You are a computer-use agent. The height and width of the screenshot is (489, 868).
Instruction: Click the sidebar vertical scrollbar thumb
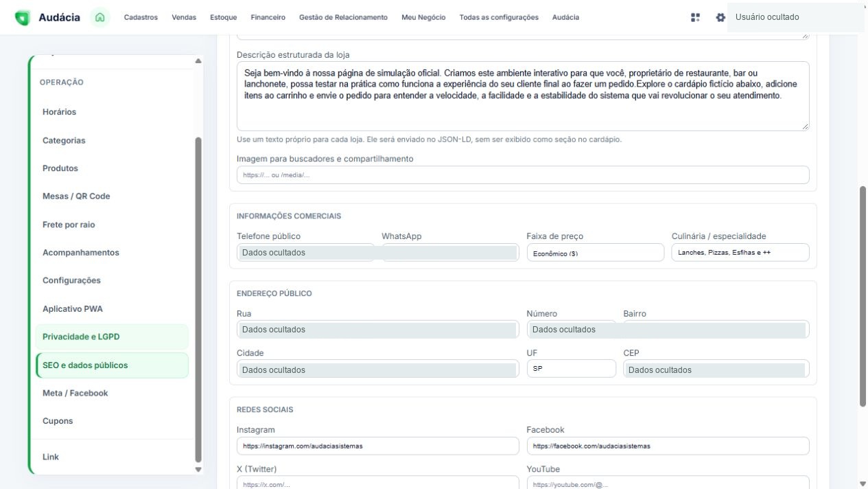pyautogui.click(x=198, y=299)
